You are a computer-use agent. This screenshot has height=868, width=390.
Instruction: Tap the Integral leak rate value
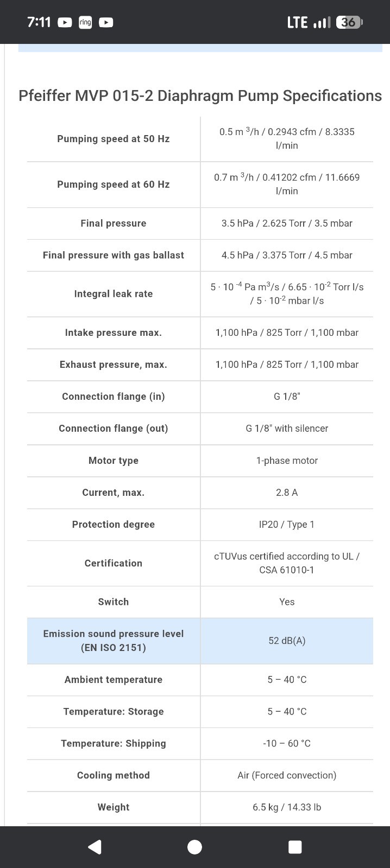287,293
